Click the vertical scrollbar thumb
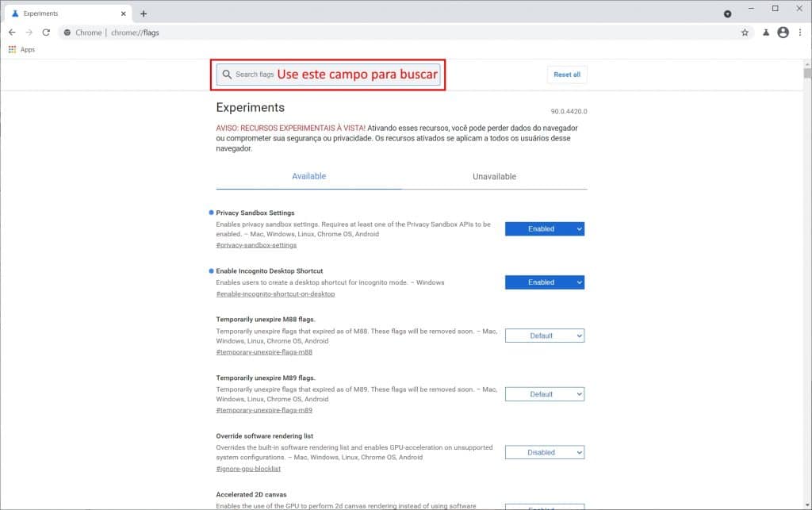The height and width of the screenshot is (510, 812). point(807,73)
